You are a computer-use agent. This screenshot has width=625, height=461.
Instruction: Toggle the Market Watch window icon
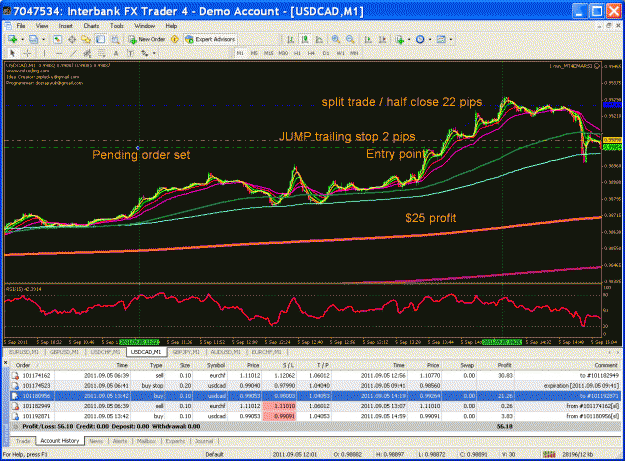[57, 39]
